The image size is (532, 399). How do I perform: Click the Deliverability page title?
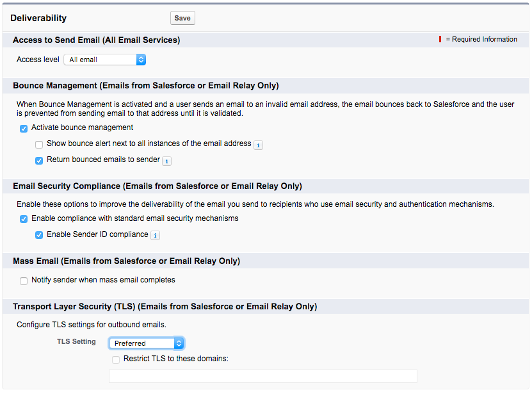point(38,18)
